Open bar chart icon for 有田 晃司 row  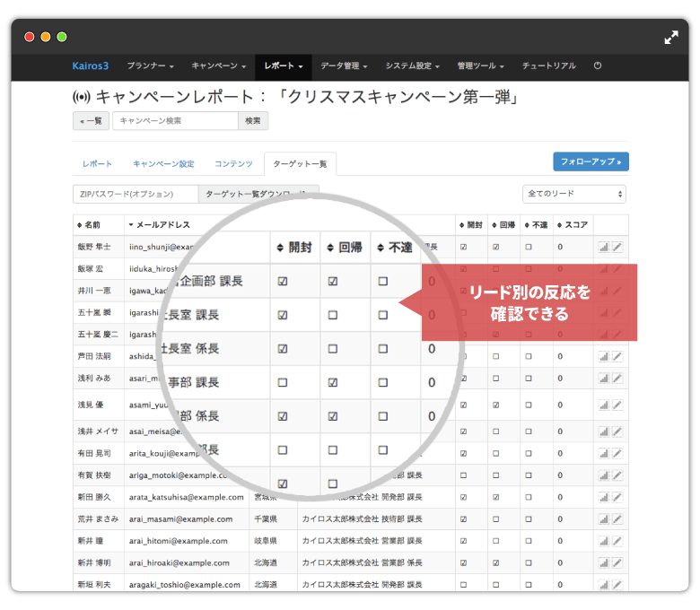tap(604, 452)
